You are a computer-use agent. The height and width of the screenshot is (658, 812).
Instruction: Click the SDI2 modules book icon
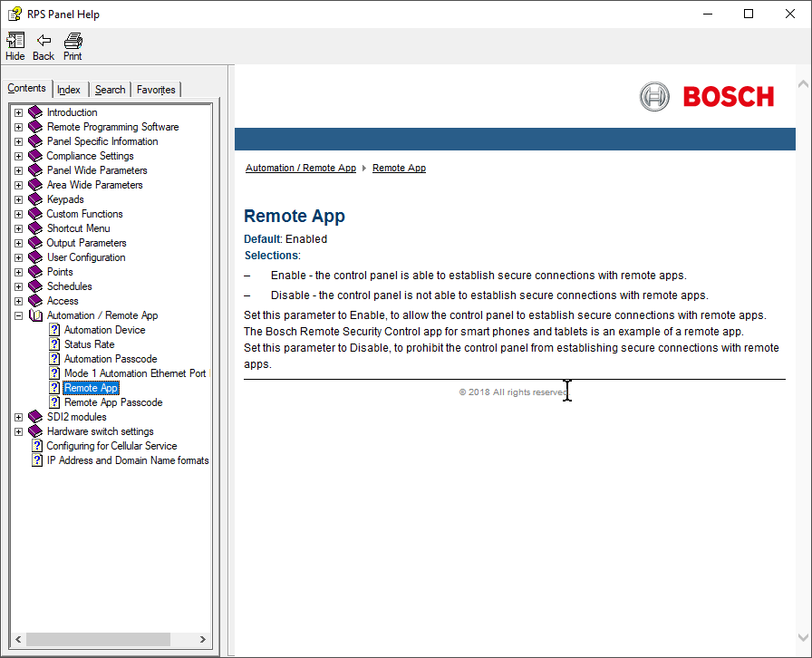[x=35, y=417]
